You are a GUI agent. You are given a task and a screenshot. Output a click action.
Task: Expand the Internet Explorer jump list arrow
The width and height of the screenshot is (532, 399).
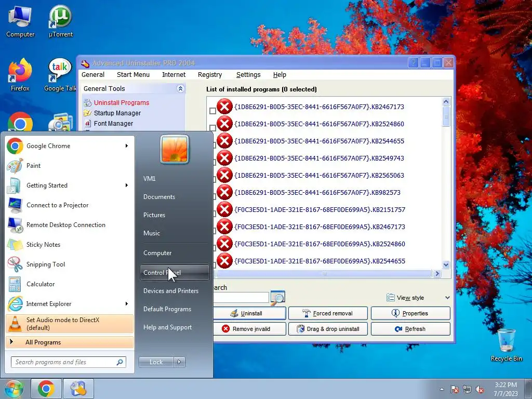(127, 303)
